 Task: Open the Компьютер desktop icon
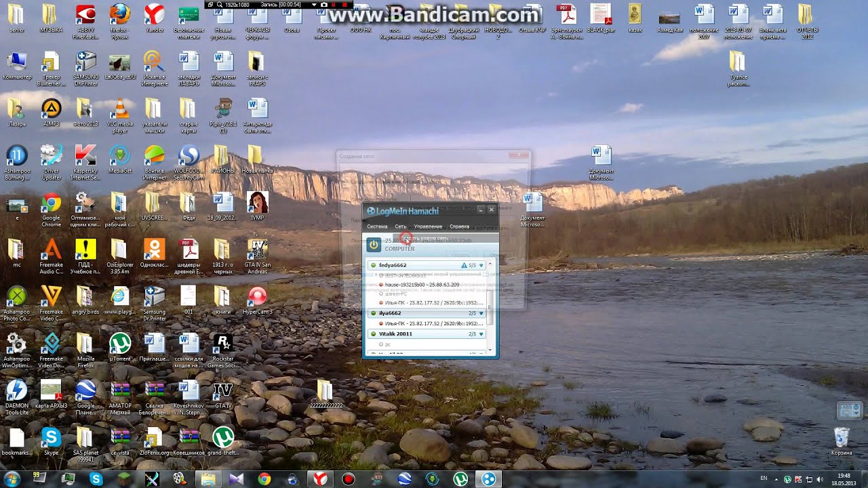[17, 66]
